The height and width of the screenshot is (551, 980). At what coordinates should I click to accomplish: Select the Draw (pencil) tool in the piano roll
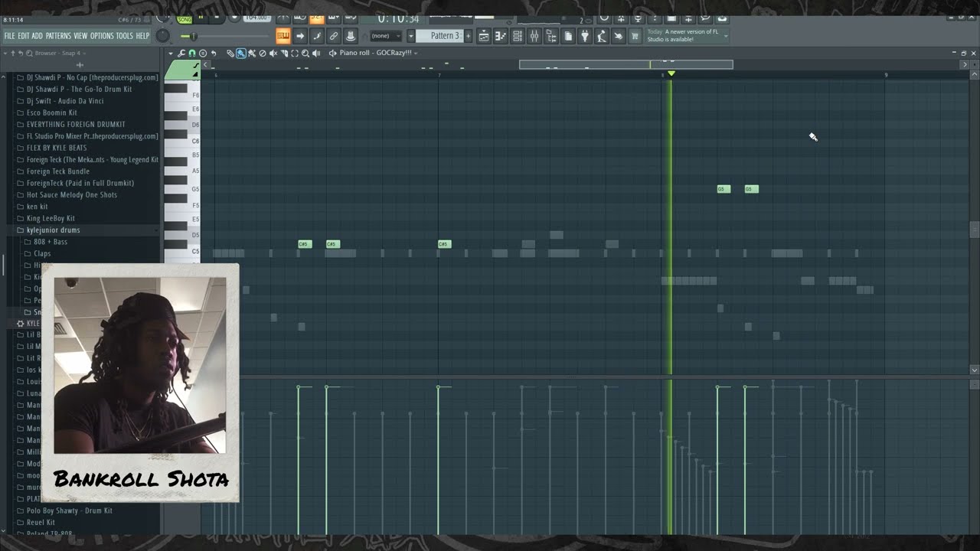[230, 53]
